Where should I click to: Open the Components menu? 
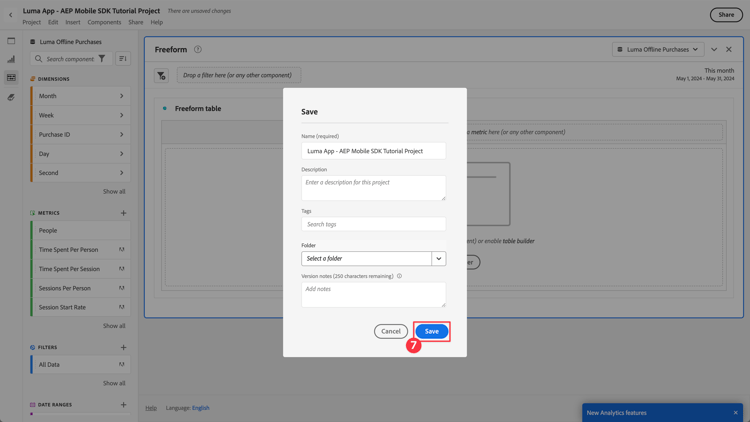click(x=104, y=22)
